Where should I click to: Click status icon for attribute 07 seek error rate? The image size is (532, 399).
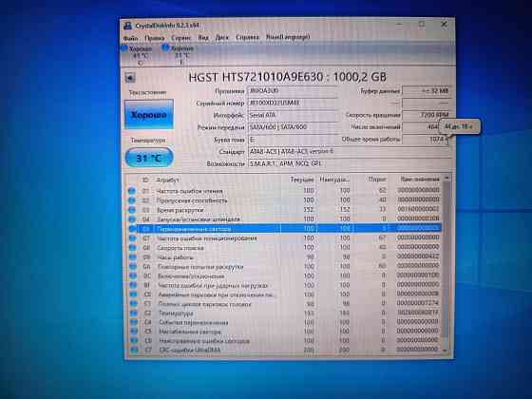[x=132, y=238]
